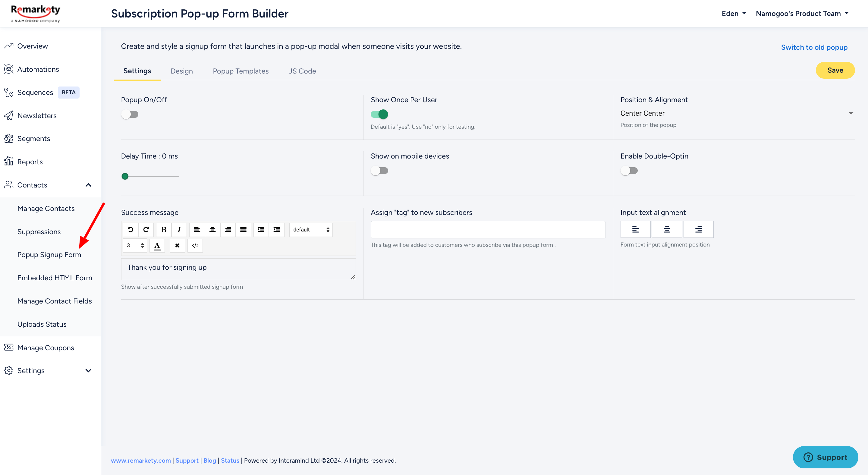This screenshot has height=475, width=868.
Task: Click the Remarkety logo
Action: click(35, 14)
